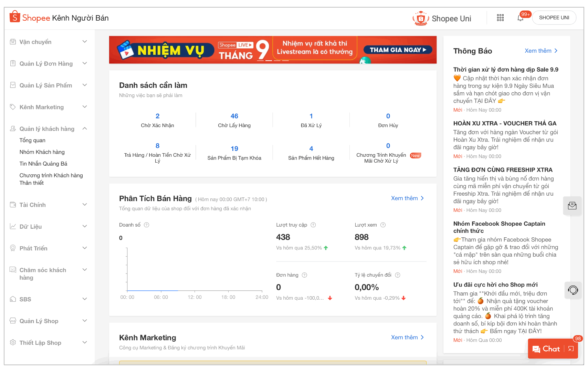Open the apps grid icon

(500, 18)
